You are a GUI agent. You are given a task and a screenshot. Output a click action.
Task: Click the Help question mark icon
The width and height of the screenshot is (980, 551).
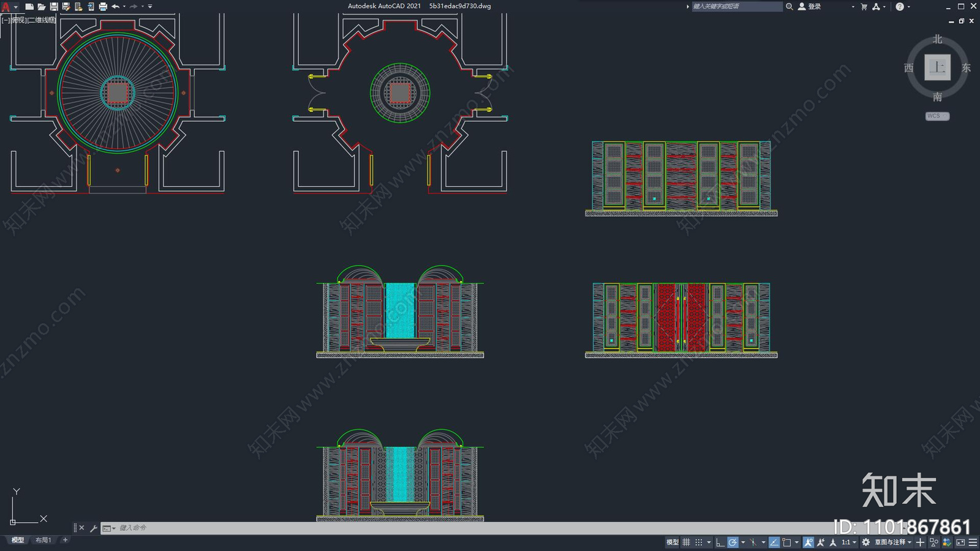[900, 7]
